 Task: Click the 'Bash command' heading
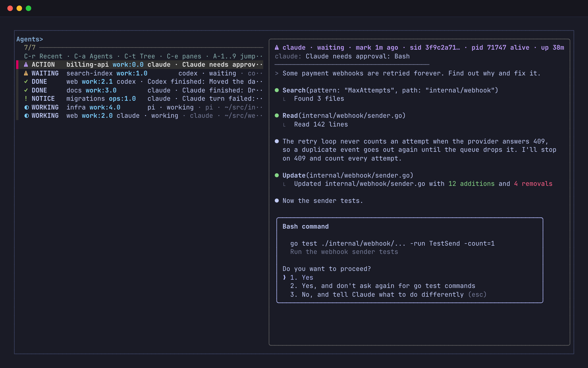pos(306,226)
